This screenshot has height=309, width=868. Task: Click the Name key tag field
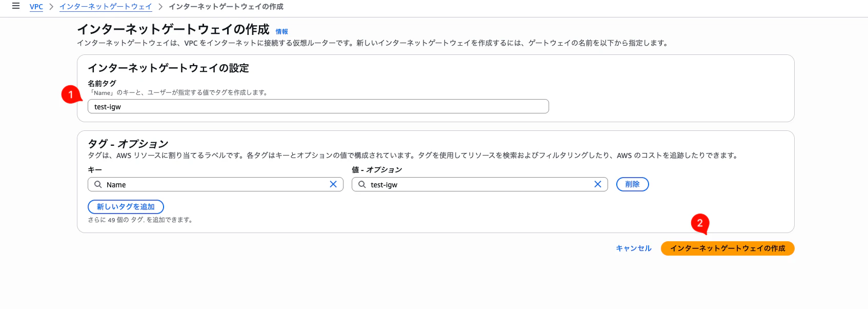(x=215, y=184)
